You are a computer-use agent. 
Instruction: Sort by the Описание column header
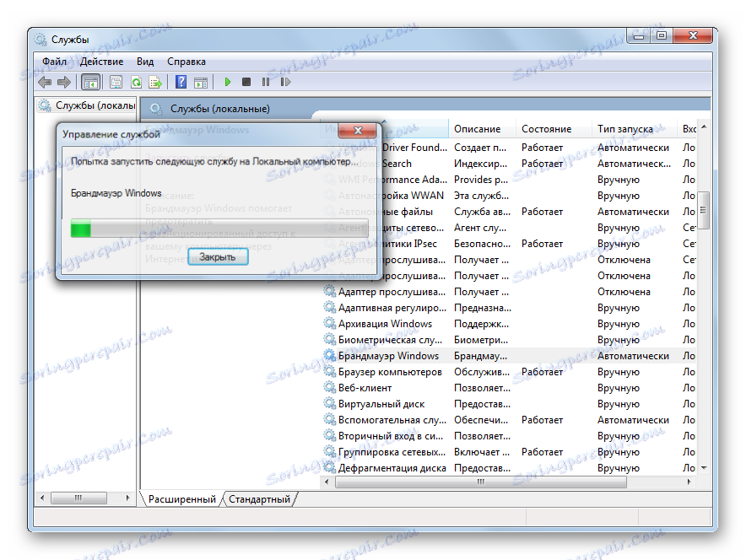pos(482,129)
